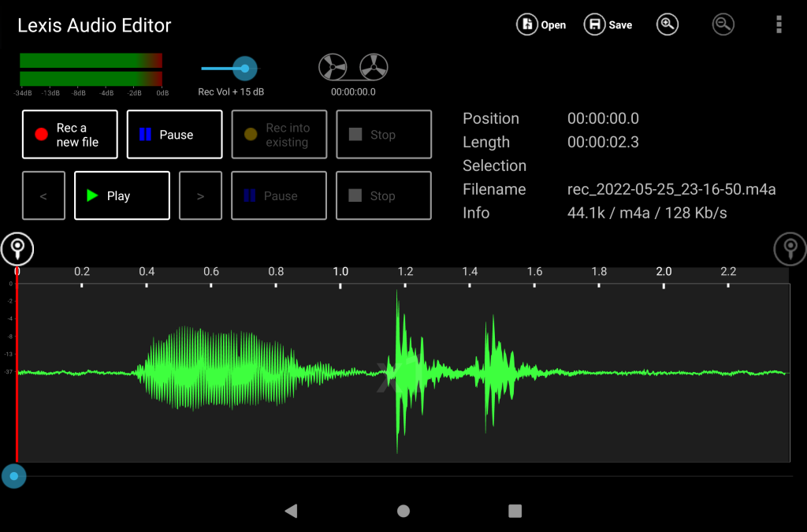Viewport: 807px width, 532px height.
Task: Zoom out of the waveform
Action: click(723, 24)
